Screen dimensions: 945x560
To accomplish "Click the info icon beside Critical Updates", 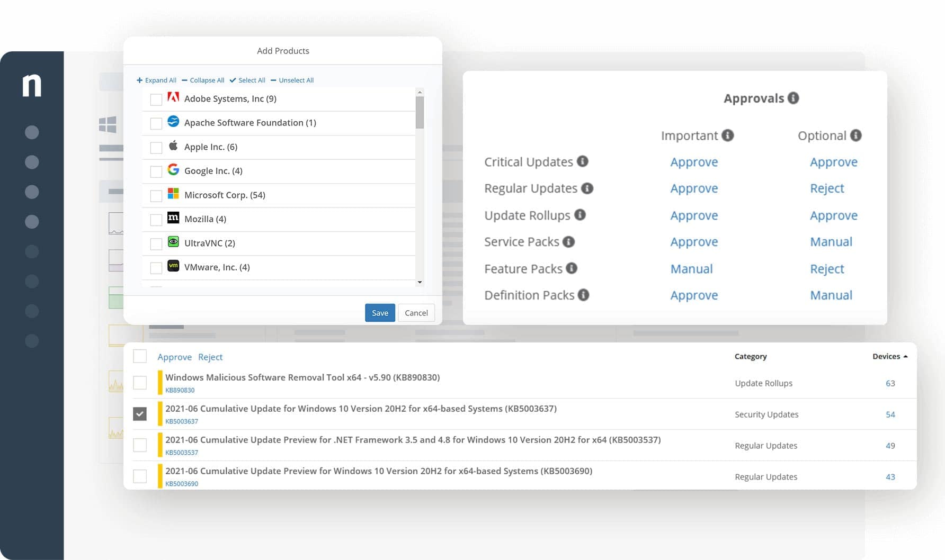I will [582, 161].
